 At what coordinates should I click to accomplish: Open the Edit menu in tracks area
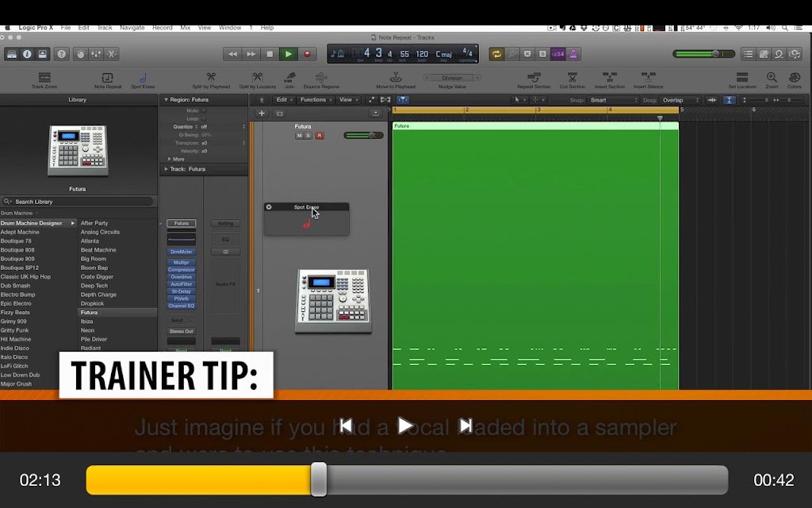pyautogui.click(x=284, y=99)
